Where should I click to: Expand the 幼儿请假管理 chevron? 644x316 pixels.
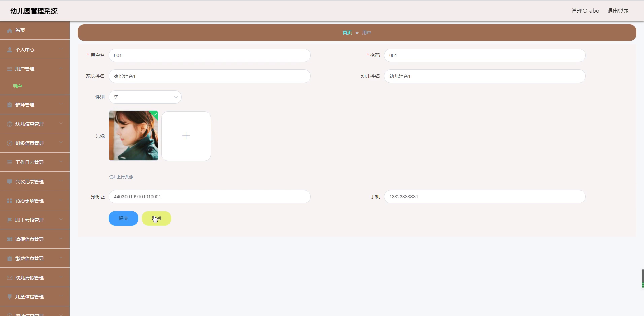[61, 277]
